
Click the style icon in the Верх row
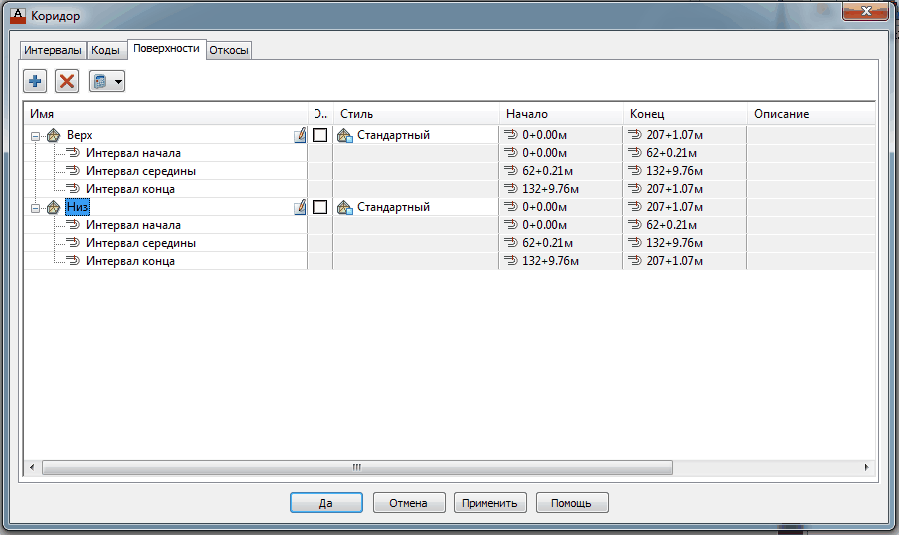pyautogui.click(x=345, y=135)
